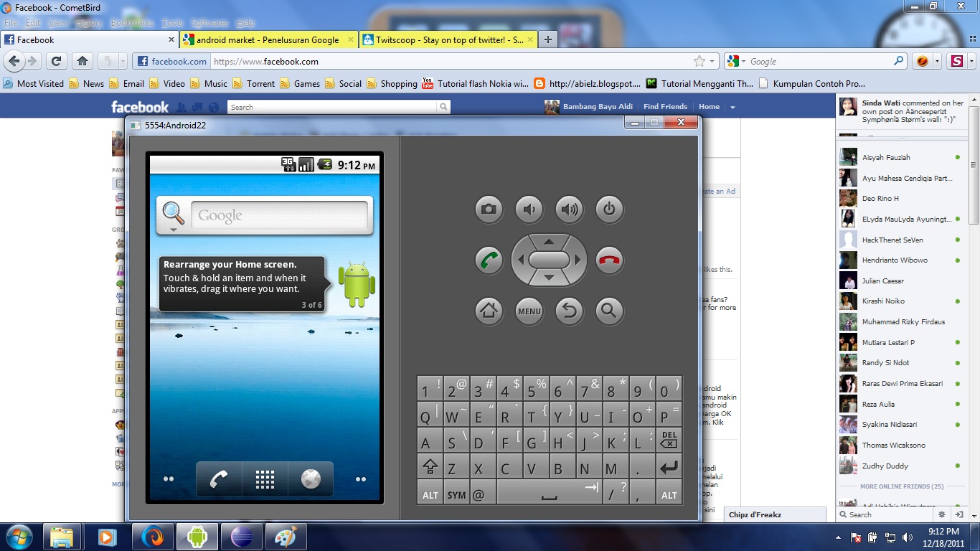The image size is (980, 551).
Task: Open the Help menu in CometBird
Action: point(245,24)
